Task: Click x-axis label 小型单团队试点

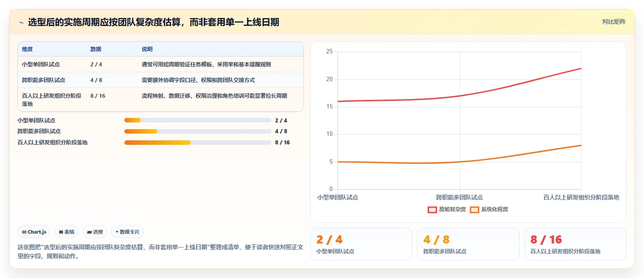Action: [337, 197]
